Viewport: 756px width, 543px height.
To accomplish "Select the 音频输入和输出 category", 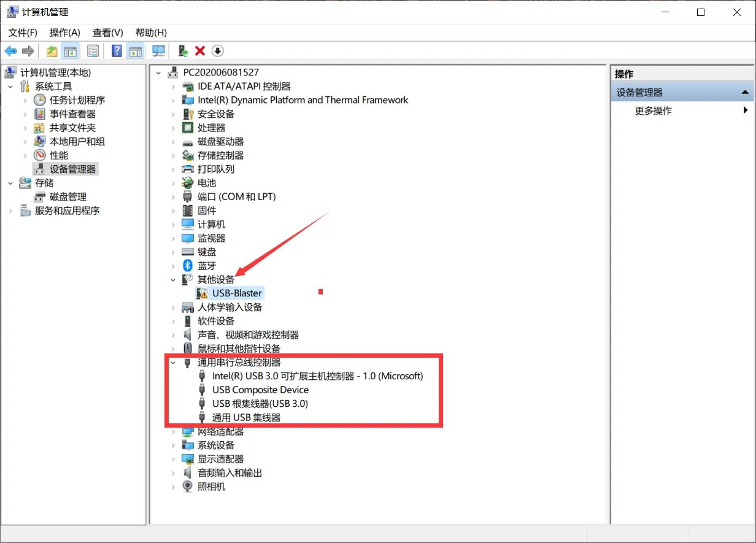I will pyautogui.click(x=230, y=473).
